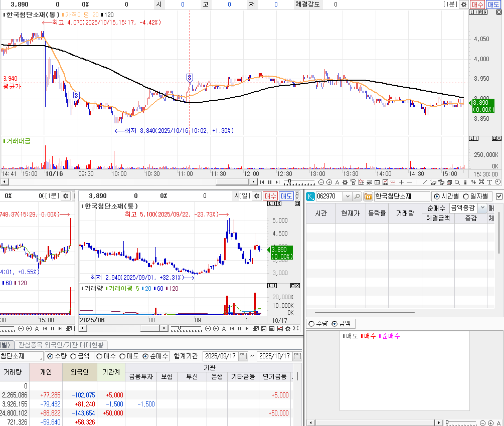Click the [1분] period label on top chart

(x=450, y=5)
